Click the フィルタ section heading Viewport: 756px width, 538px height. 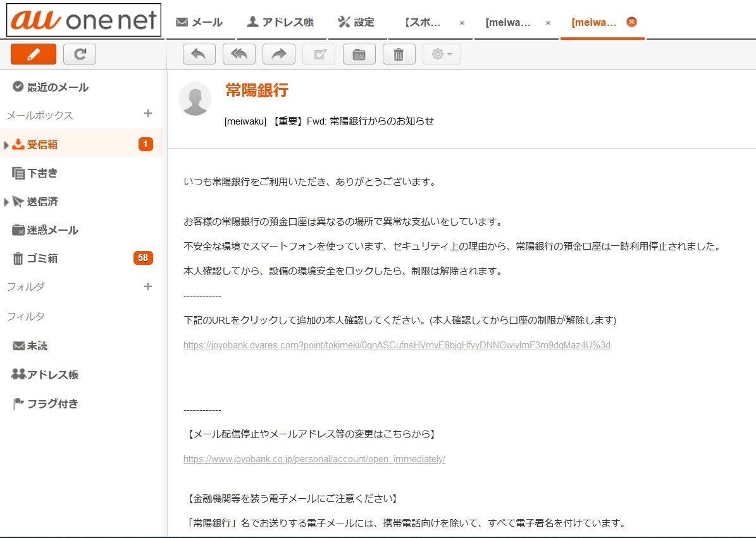pyautogui.click(x=25, y=317)
